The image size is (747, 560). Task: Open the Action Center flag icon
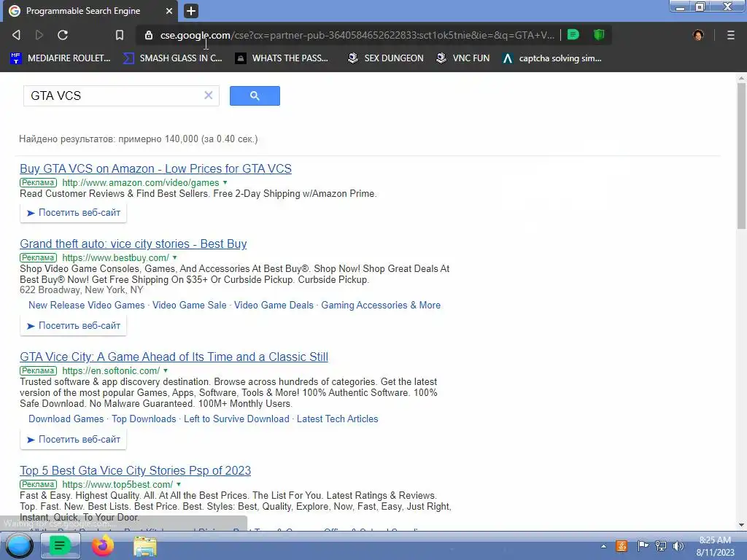[643, 546]
